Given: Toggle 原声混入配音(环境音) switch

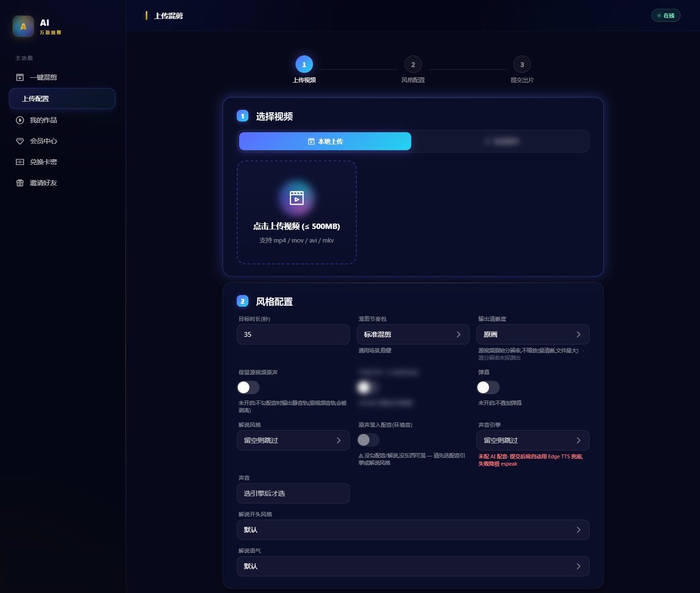Looking at the screenshot, I should tap(368, 440).
